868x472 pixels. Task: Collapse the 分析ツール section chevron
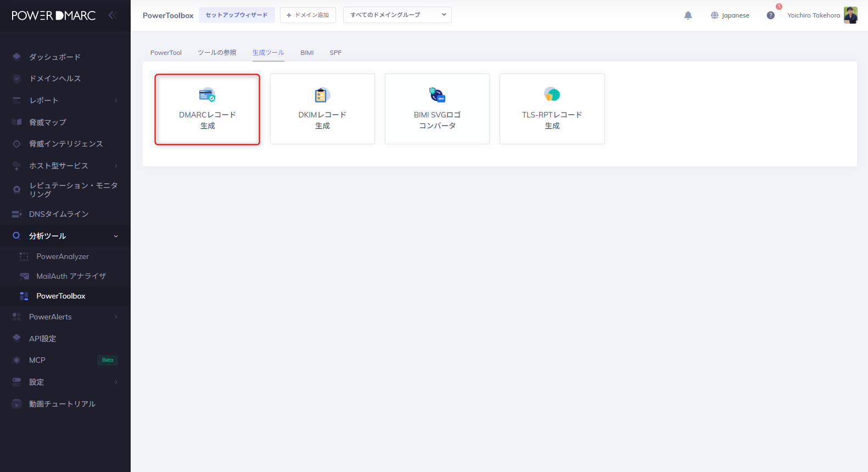coord(116,236)
